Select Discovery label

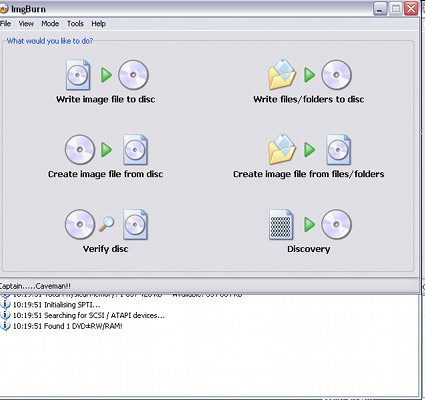[309, 249]
